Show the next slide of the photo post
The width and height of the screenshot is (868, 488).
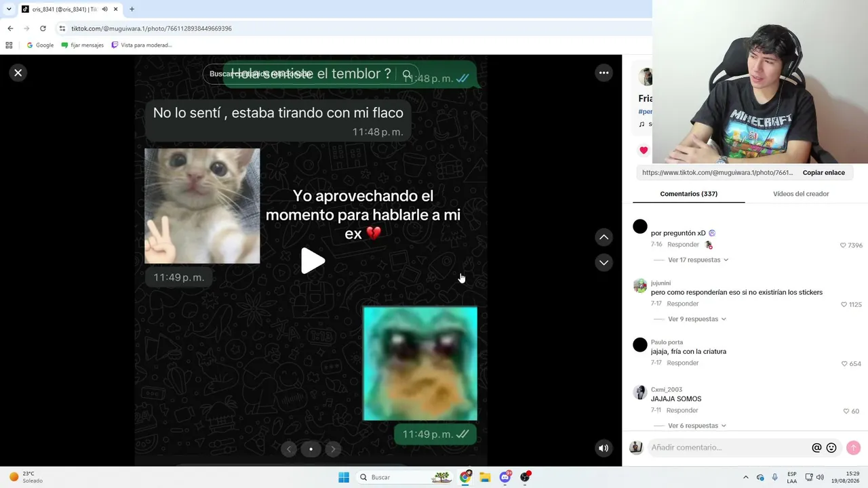pos(333,449)
